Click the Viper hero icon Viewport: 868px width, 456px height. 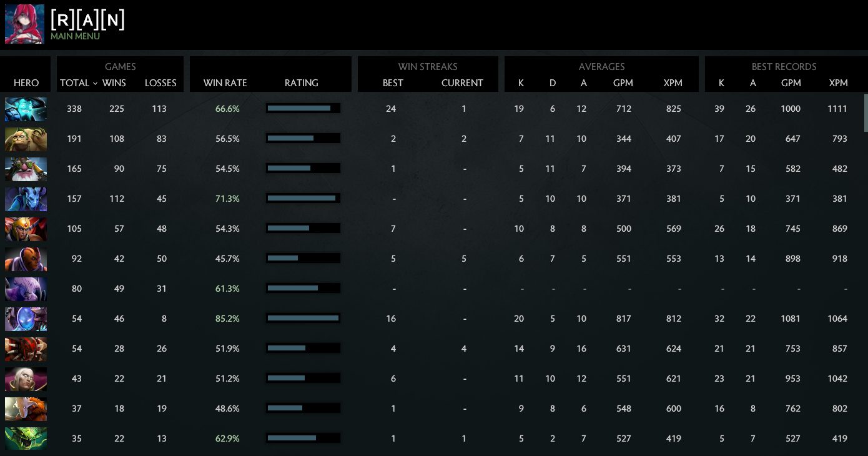pyautogui.click(x=26, y=439)
